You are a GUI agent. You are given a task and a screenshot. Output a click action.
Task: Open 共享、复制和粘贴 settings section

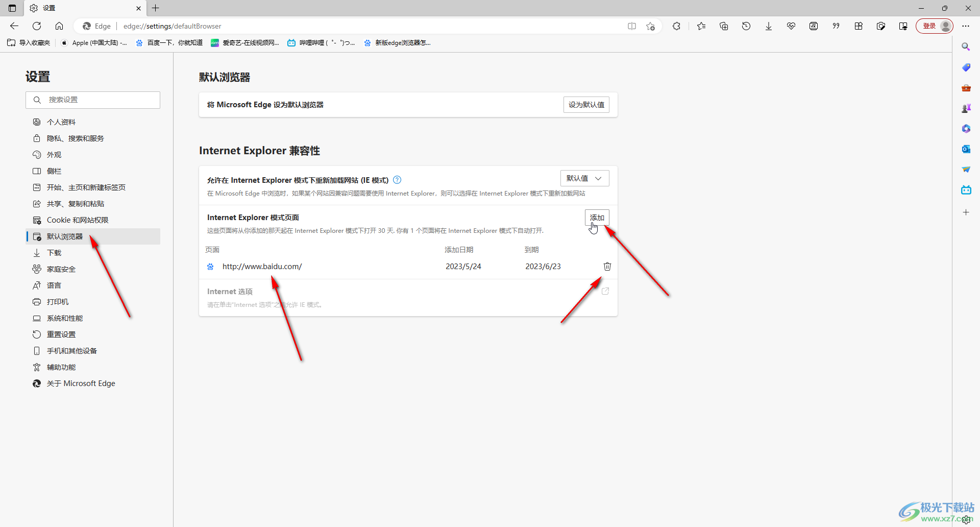tap(93, 204)
